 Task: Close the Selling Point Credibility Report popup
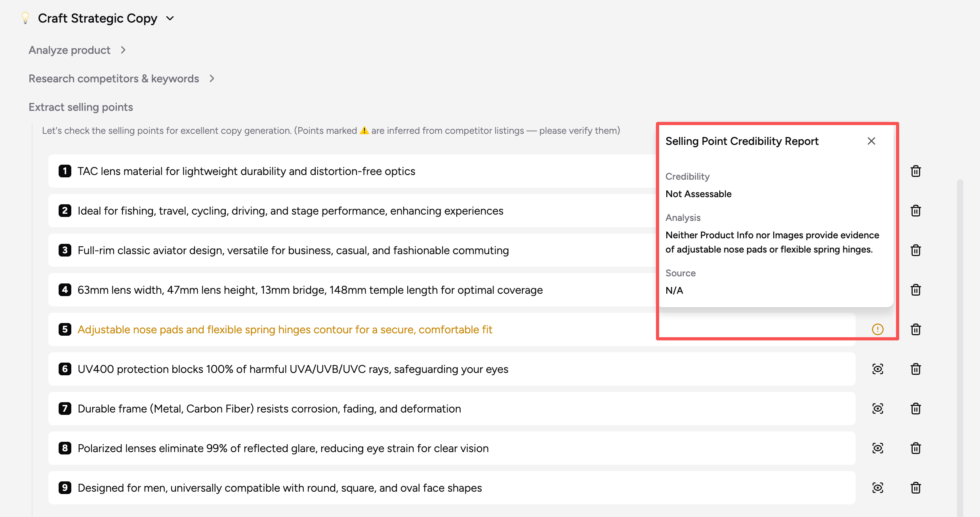pyautogui.click(x=871, y=141)
